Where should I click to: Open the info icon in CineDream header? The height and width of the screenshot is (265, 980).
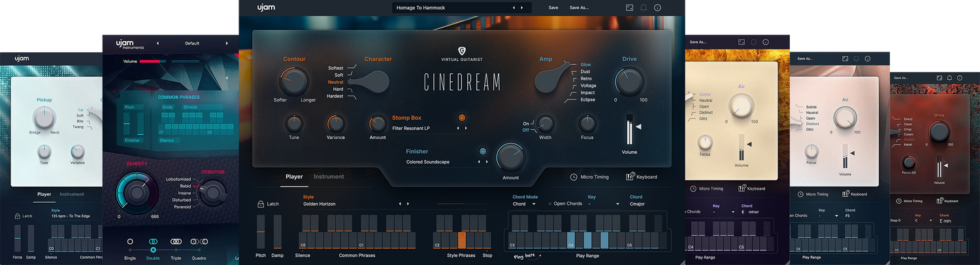657,8
